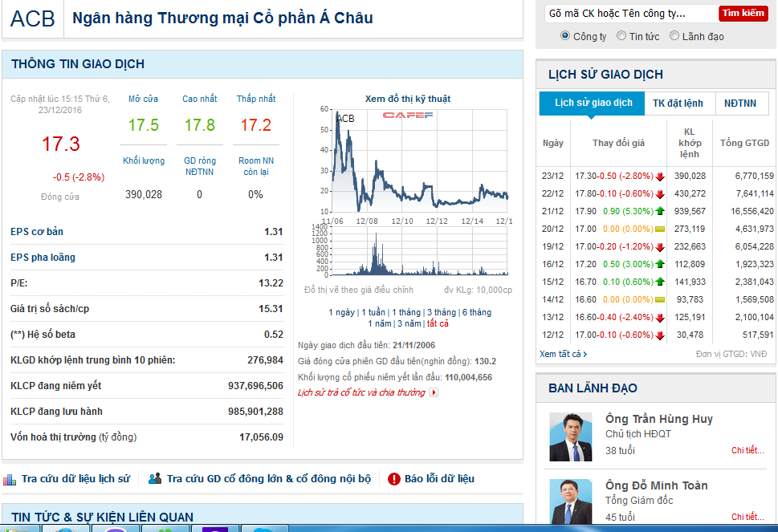Click Xem tất cả under trading history
The height and width of the screenshot is (532, 778).
click(563, 354)
